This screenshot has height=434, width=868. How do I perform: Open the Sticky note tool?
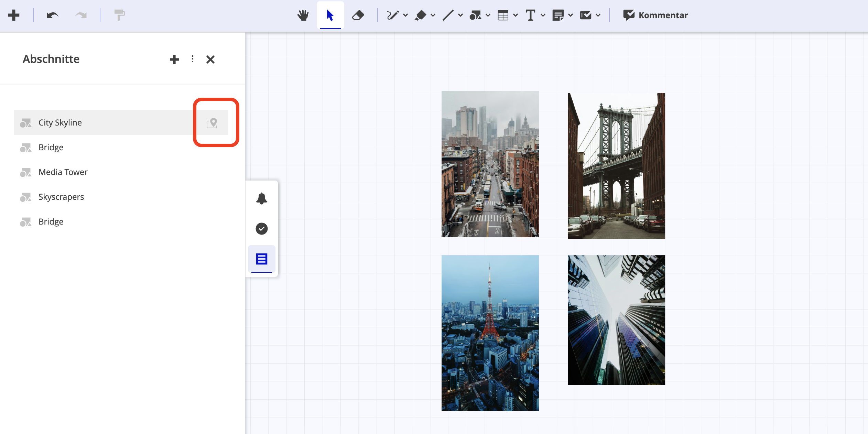point(558,15)
